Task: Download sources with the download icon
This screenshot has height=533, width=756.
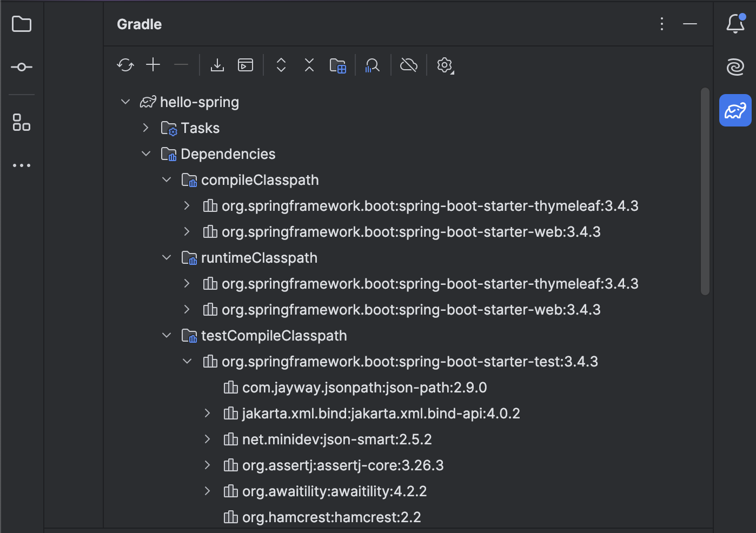Action: pyautogui.click(x=217, y=65)
